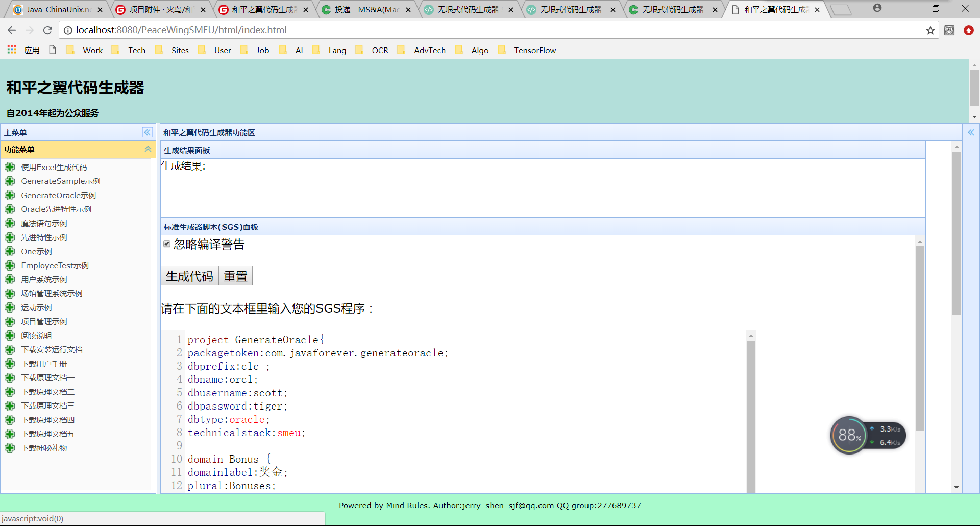Click the plus icon next to GenerateOracle示例
980x526 pixels.
click(x=10, y=195)
